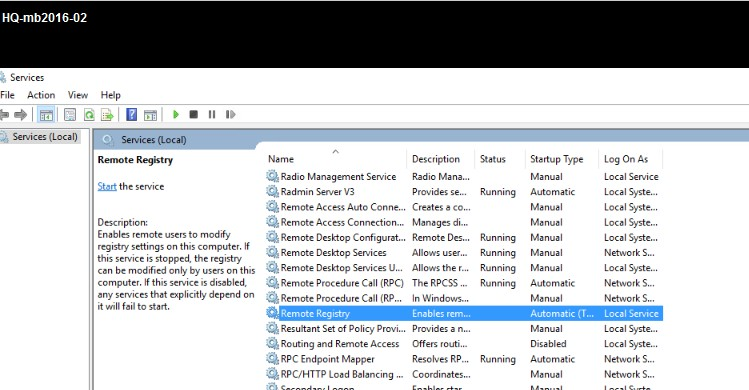Click the Export List toolbar icon
This screenshot has width=749, height=390.
coord(107,115)
